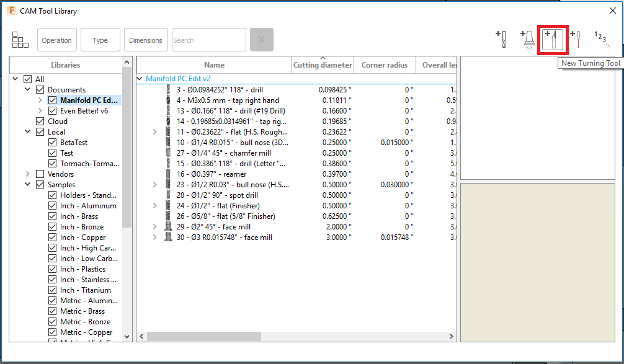The height and width of the screenshot is (364, 624).
Task: Collapse the Samples tree node
Action: 28,184
